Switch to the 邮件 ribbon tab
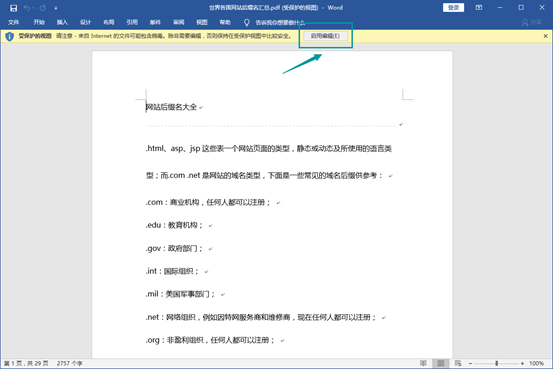Screen dimensions: 553x369 155,22
